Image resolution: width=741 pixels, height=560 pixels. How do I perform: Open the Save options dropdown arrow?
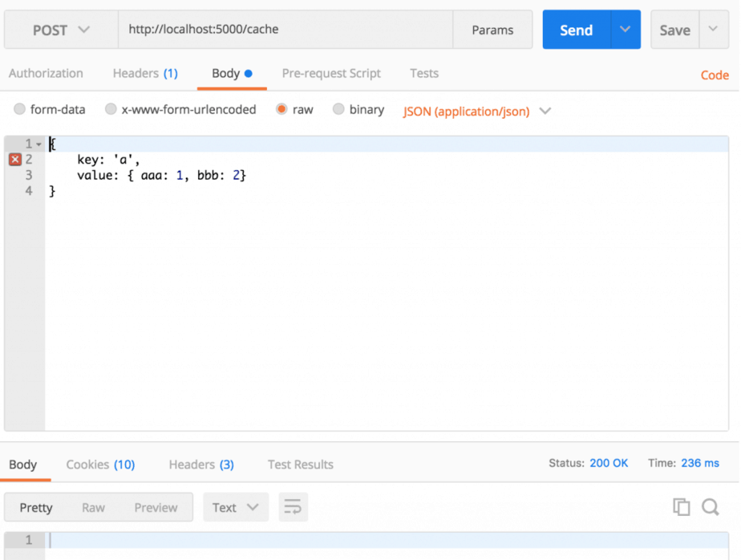pos(713,30)
